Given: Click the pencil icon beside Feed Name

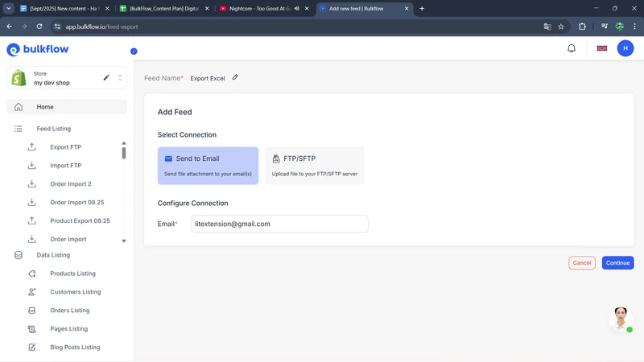Looking at the screenshot, I should pos(235,78).
